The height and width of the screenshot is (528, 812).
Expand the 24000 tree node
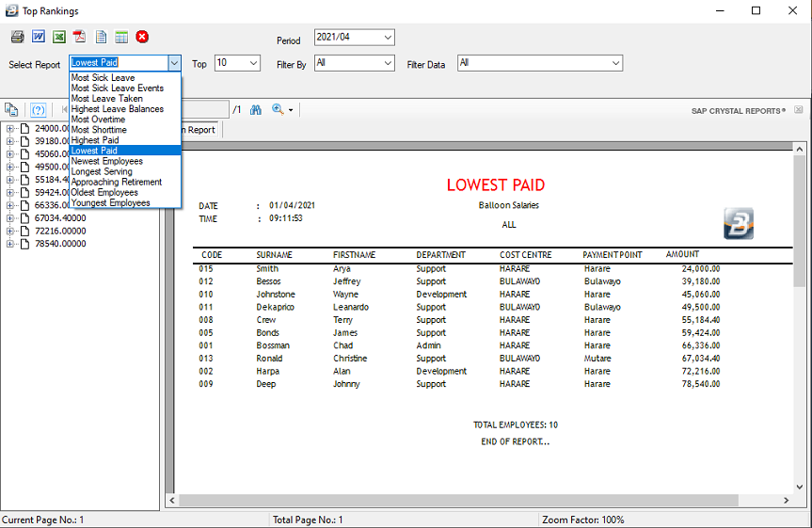[9, 128]
